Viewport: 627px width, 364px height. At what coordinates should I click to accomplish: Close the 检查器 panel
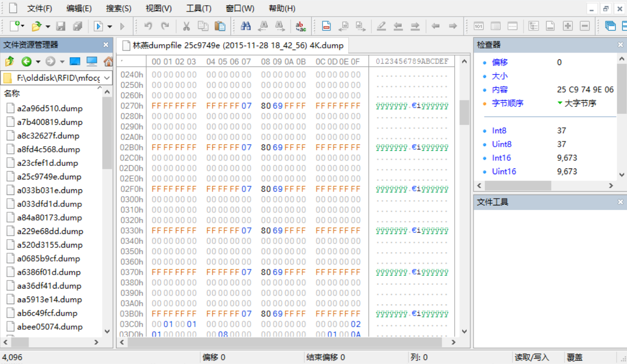click(620, 45)
